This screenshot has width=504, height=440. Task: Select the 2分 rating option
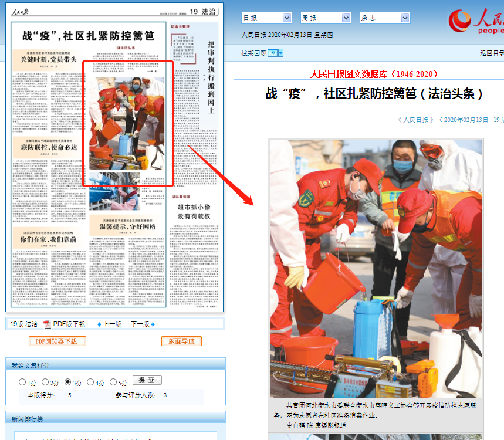click(x=45, y=383)
